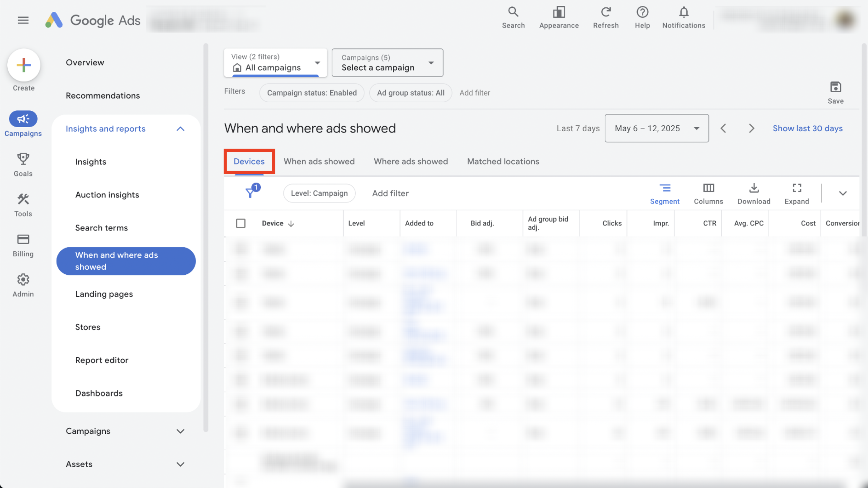Image resolution: width=868 pixels, height=488 pixels.
Task: Click Show last 30 days link
Action: pos(807,128)
